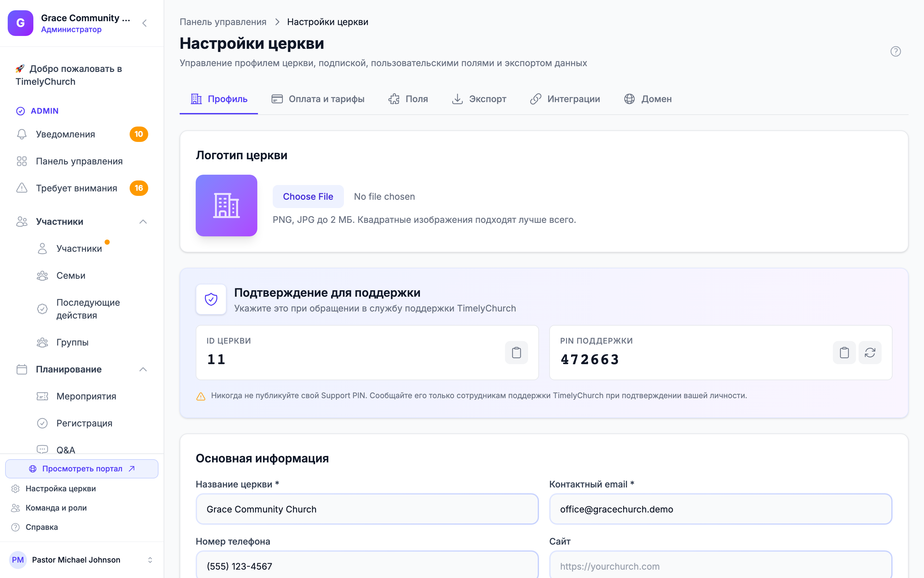Click the Панель управления breadcrumb link
The height and width of the screenshot is (578, 924).
[223, 22]
